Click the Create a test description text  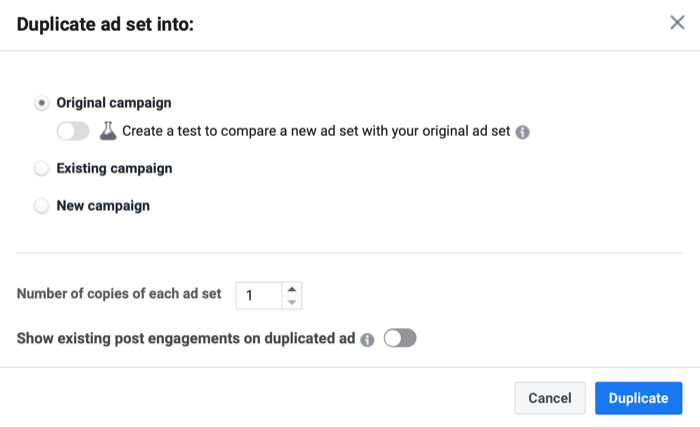pos(316,131)
